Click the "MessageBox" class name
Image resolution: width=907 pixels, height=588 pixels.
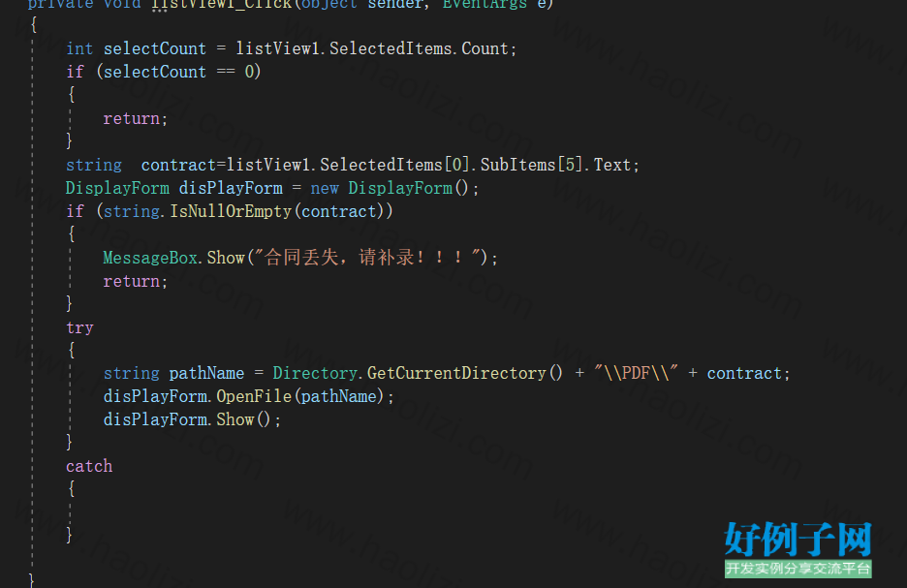(150, 258)
